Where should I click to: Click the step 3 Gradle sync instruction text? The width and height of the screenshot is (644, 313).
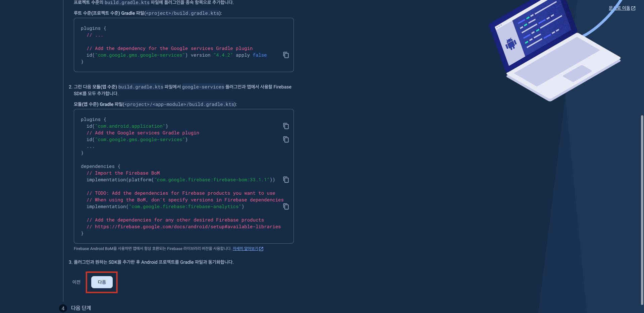click(x=154, y=262)
